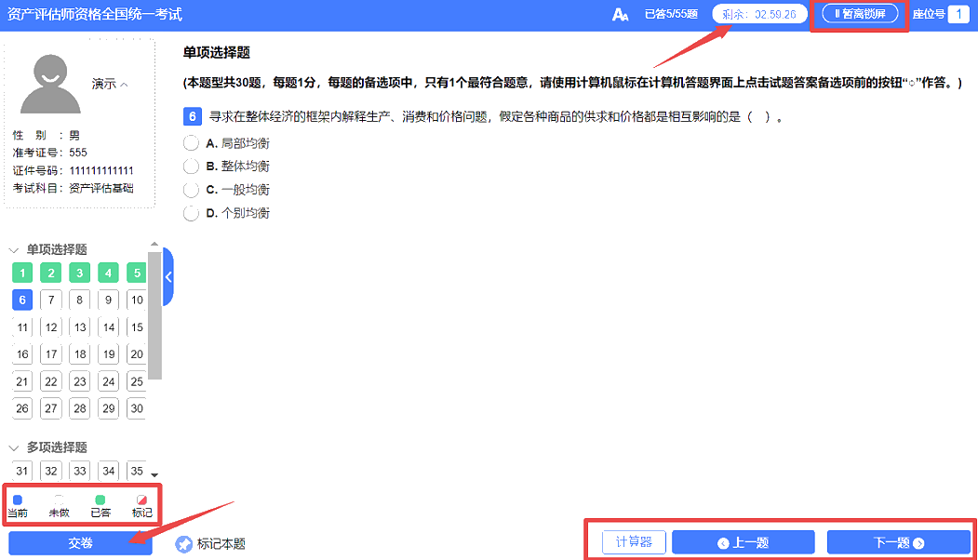Click the scroll down arrow of question list

tap(154, 474)
